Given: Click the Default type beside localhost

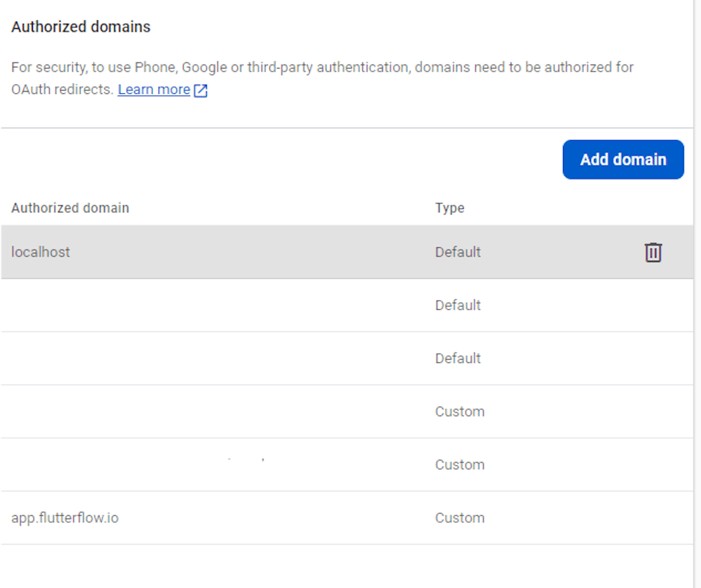Looking at the screenshot, I should click(458, 252).
